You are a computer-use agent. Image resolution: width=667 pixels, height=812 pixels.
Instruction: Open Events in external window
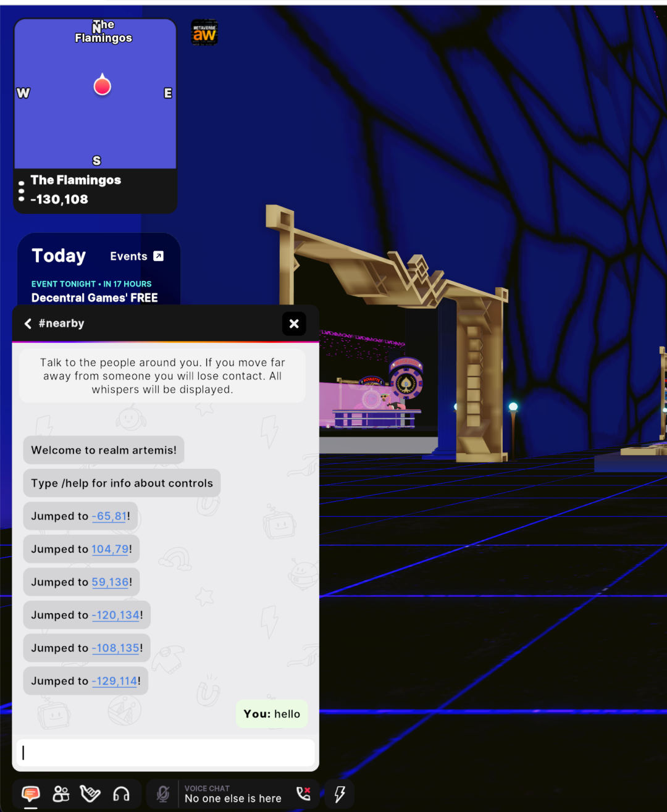pyautogui.click(x=136, y=256)
